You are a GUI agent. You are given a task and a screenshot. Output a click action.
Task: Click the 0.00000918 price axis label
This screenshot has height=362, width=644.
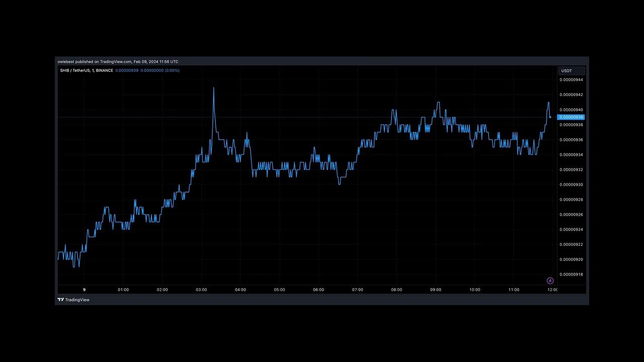(x=571, y=275)
